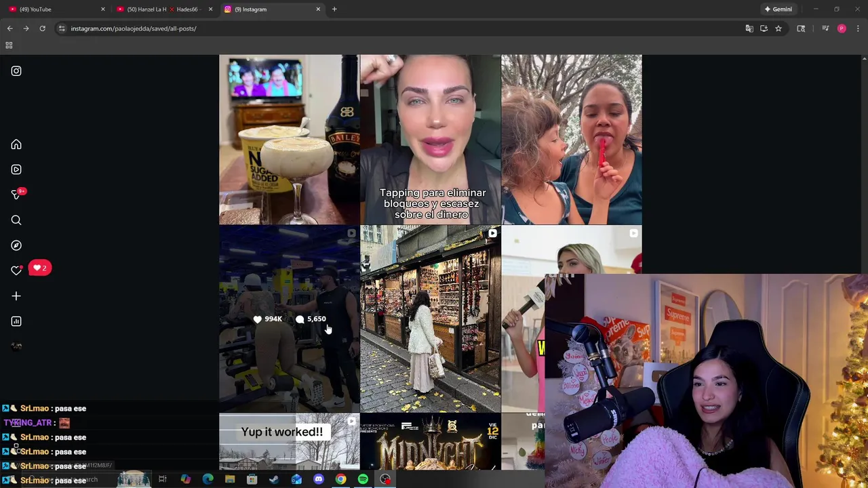Open Instagram Search in the sidebar

(16, 220)
